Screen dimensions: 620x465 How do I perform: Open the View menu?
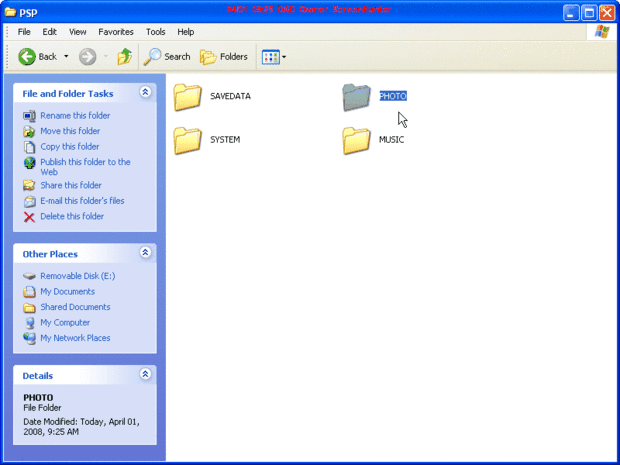(x=78, y=32)
